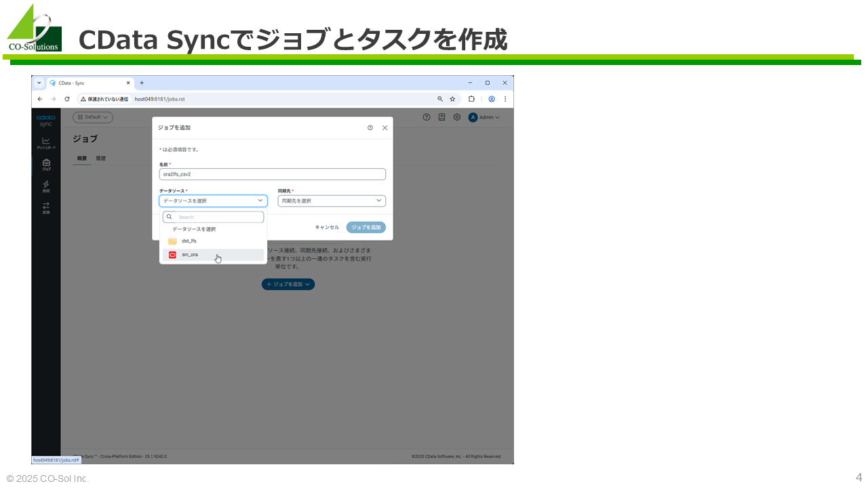The width and height of the screenshot is (868, 488).
Task: Click the slide page number 4
Action: 859,477
